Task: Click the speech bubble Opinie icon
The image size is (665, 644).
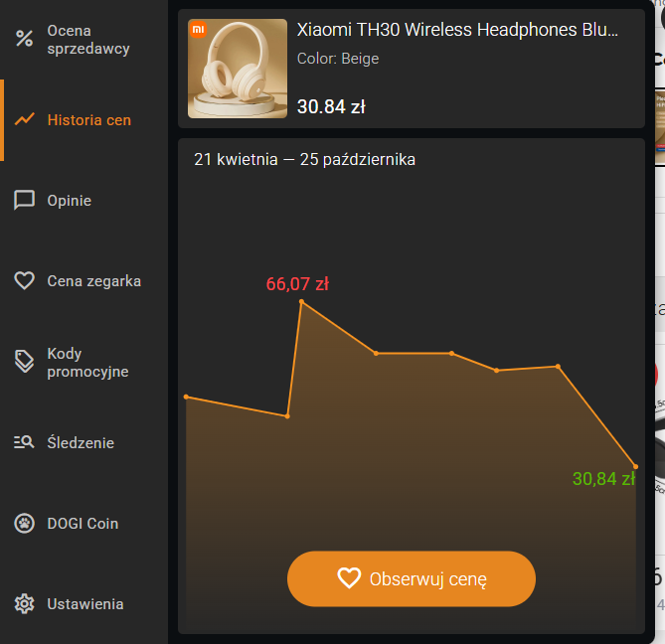Action: [x=24, y=200]
